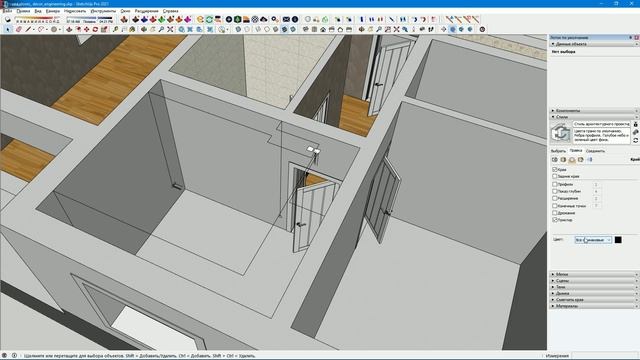The height and width of the screenshot is (360, 640).
Task: Click the cloud icon in top toolbar
Action: tap(264, 19)
